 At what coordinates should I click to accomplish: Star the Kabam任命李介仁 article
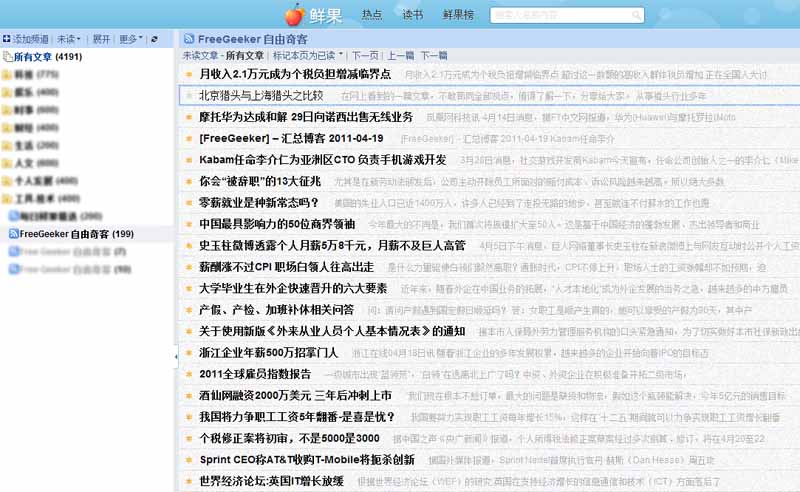(189, 160)
